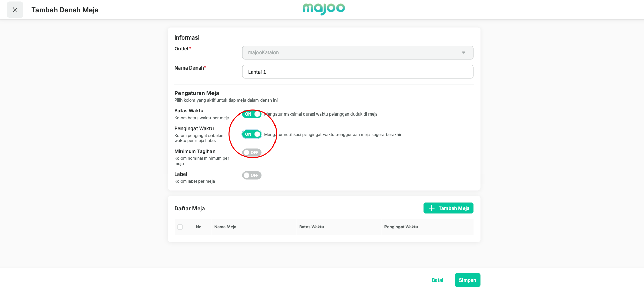Click the Pengingat Waktu column header
The width and height of the screenshot is (644, 289).
(401, 227)
